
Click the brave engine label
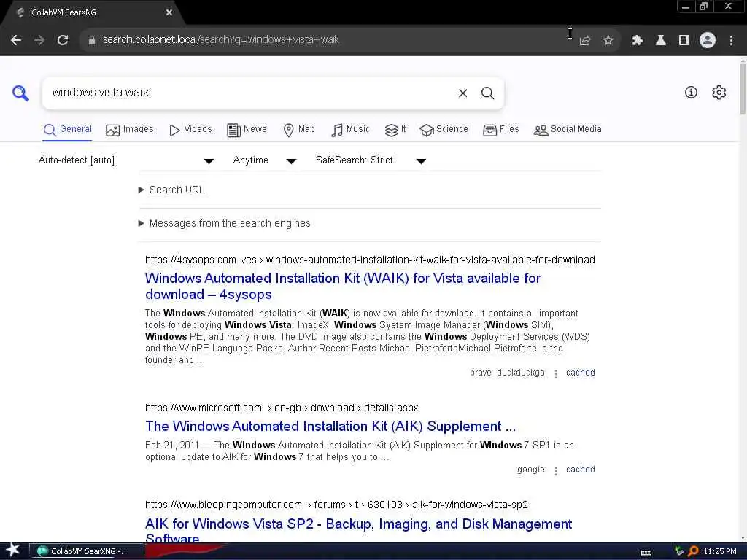pos(480,373)
